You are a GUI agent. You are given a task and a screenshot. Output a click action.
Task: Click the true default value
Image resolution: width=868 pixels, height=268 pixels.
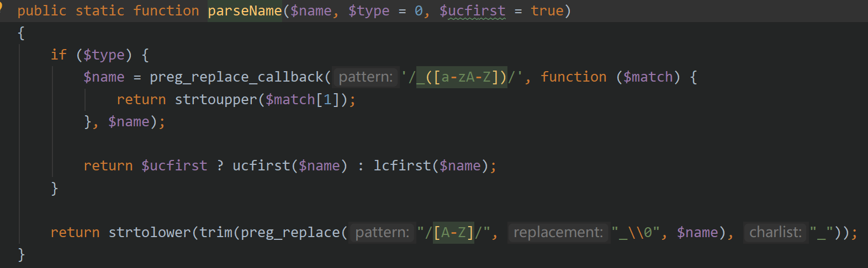pos(547,11)
